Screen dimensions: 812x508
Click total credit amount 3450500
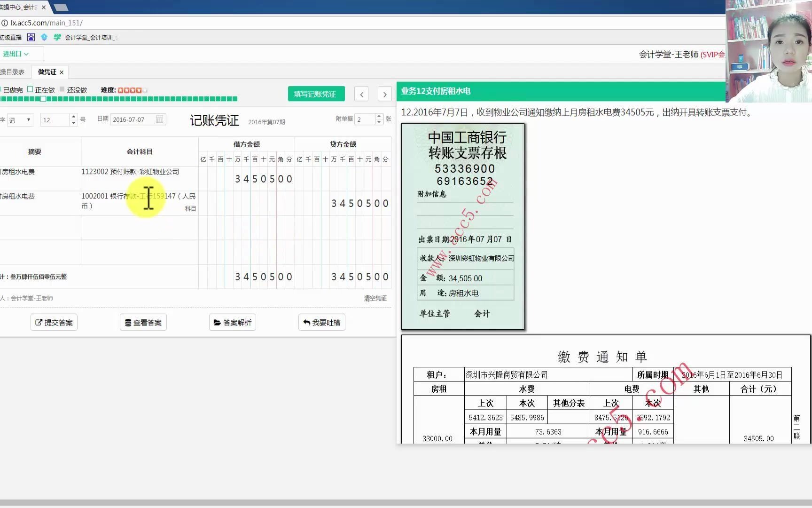click(x=360, y=277)
